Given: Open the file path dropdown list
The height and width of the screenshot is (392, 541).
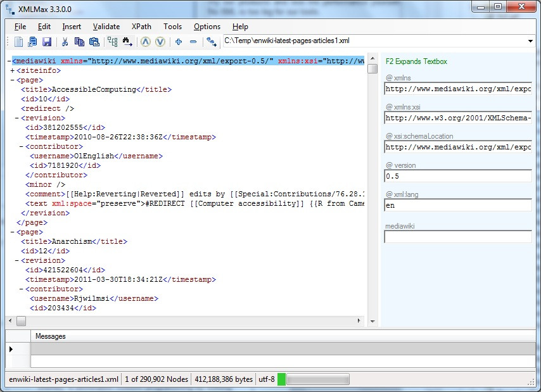Looking at the screenshot, I should (530, 41).
